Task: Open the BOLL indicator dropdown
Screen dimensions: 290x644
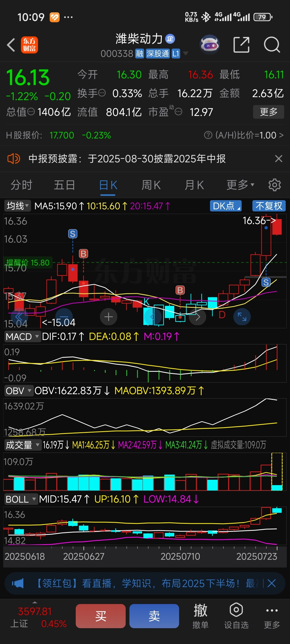Action: pos(21,499)
